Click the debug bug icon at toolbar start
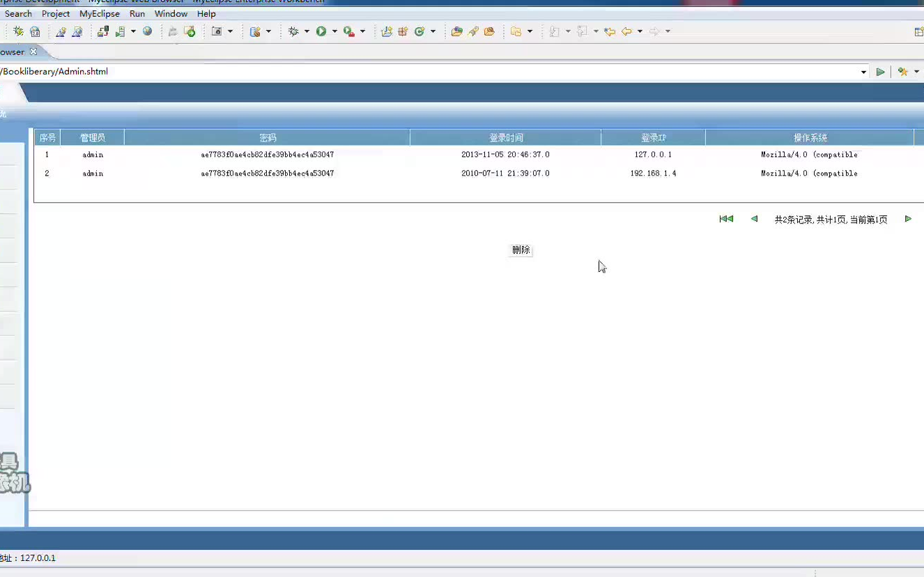The height and width of the screenshot is (577, 924). coord(18,31)
